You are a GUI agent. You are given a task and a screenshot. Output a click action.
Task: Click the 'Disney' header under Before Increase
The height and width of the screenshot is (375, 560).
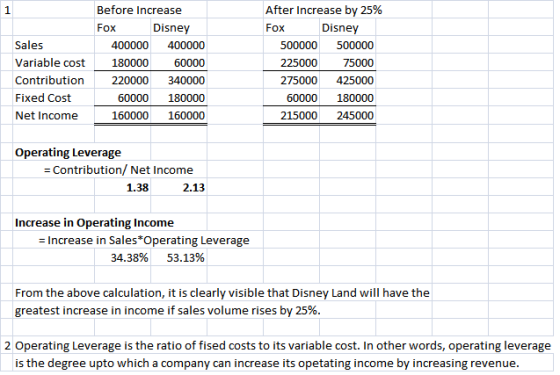pos(171,28)
